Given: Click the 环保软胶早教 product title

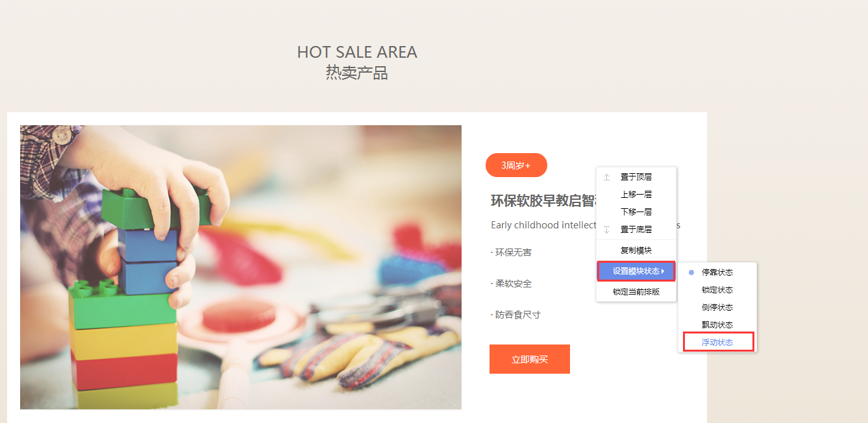Looking at the screenshot, I should tap(543, 200).
